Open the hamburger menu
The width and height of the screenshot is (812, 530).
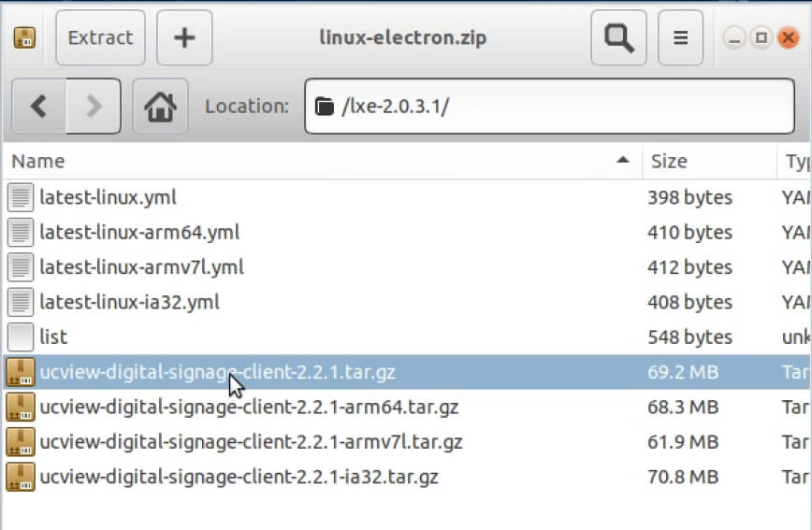tap(680, 37)
